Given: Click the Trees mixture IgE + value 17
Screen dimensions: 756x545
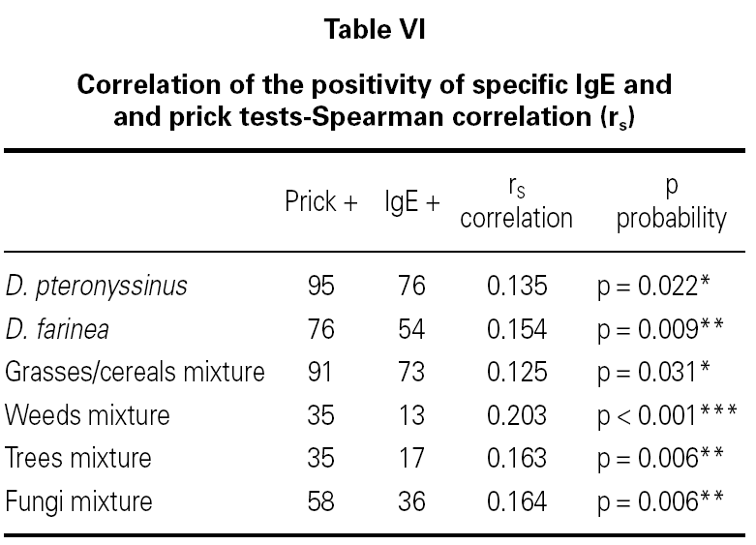Looking at the screenshot, I should click(x=411, y=460).
